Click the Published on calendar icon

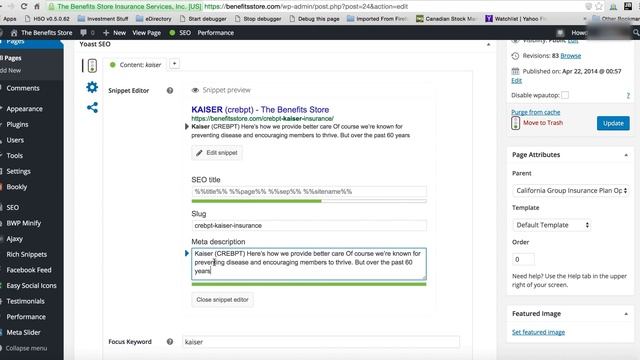[x=516, y=71]
